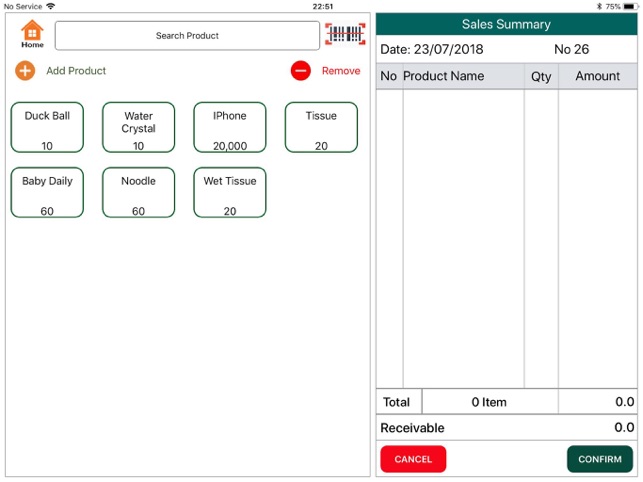The width and height of the screenshot is (643, 482).
Task: Select the IPhone product tile
Action: coord(230,127)
